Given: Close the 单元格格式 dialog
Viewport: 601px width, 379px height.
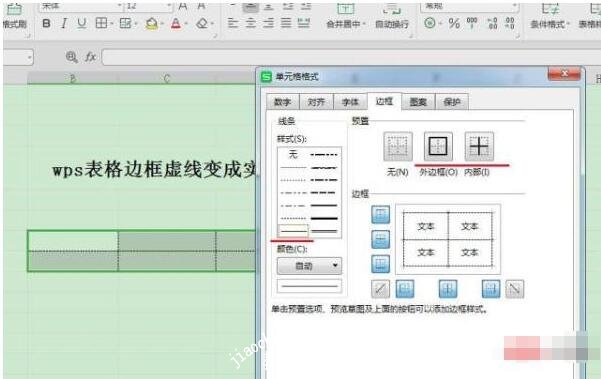Looking at the screenshot, I should [x=564, y=74].
